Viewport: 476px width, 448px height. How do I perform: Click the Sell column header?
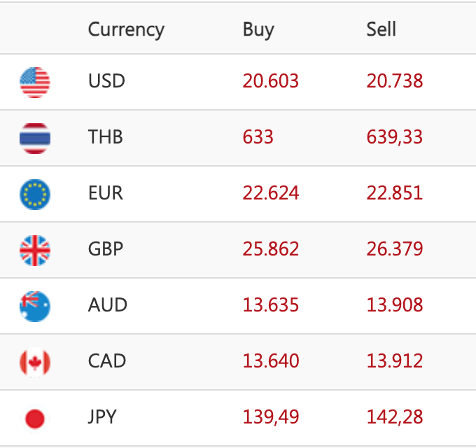(381, 29)
